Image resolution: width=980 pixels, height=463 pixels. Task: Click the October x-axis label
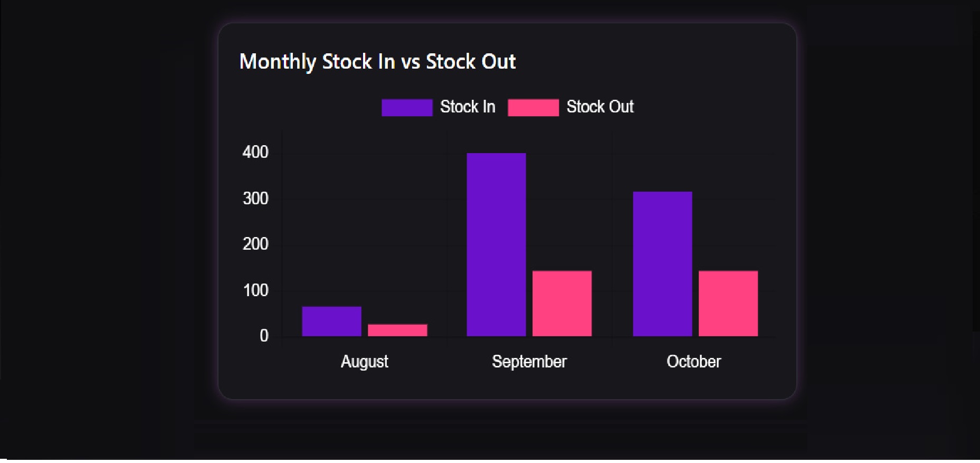click(693, 362)
